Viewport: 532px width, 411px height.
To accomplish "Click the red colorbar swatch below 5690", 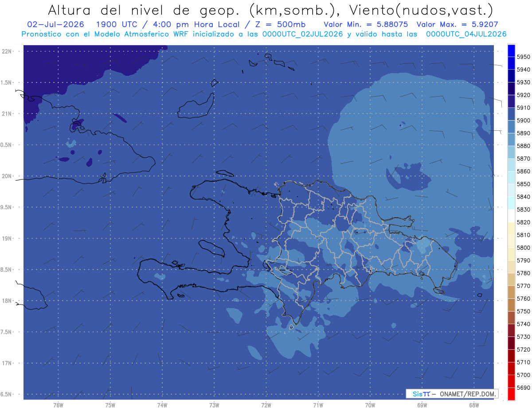I will tap(511, 393).
